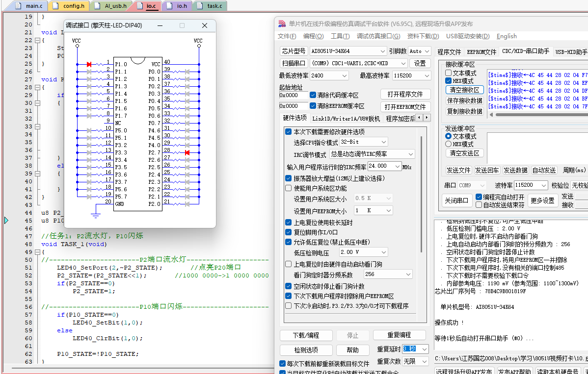This screenshot has width=588, height=374.
Task: Click the programmer software's title bar app icon
Action: click(x=282, y=24)
